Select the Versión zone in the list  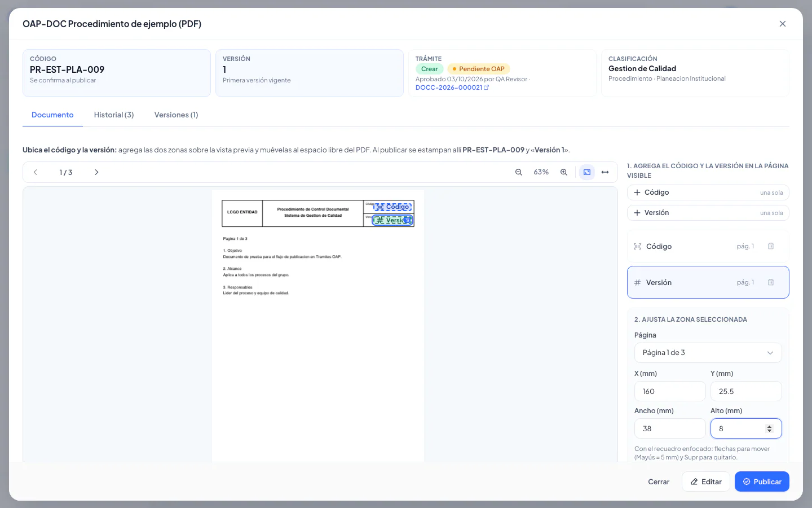pos(708,282)
